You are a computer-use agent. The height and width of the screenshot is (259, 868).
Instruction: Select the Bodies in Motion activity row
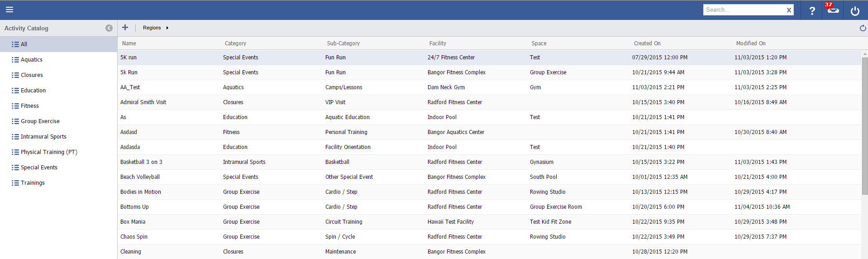click(141, 192)
